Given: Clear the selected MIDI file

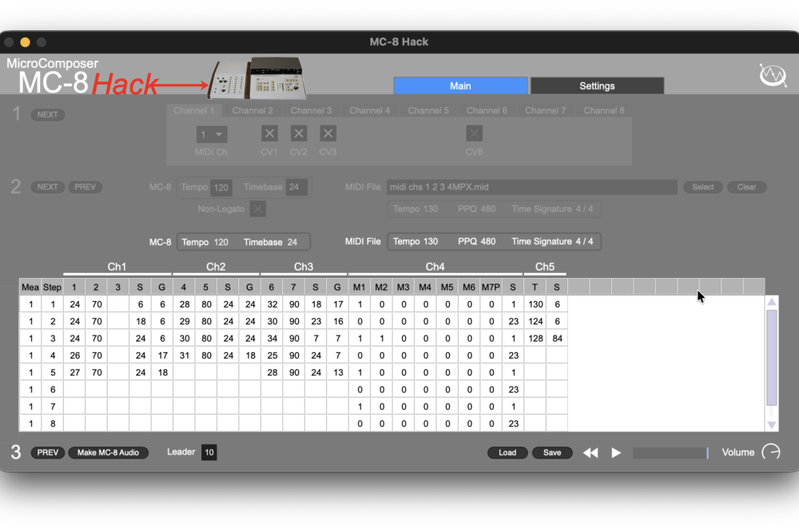Looking at the screenshot, I should click(x=746, y=187).
